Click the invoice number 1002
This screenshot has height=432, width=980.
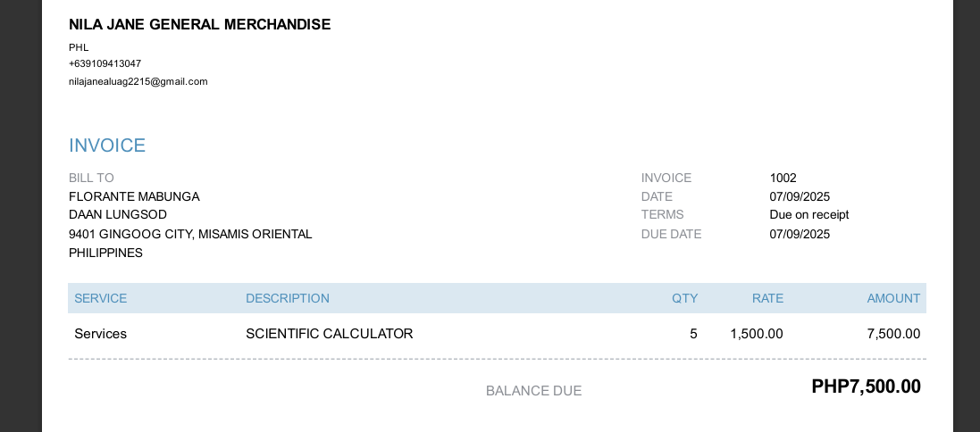click(x=783, y=178)
